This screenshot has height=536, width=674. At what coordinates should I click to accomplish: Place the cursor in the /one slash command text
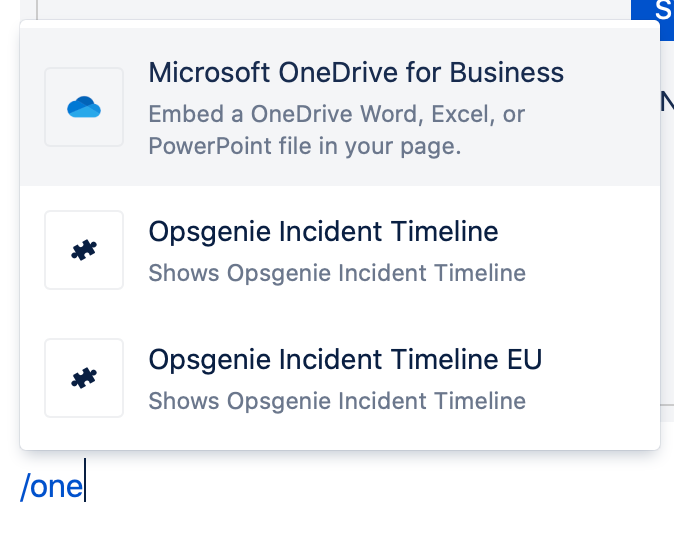52,487
